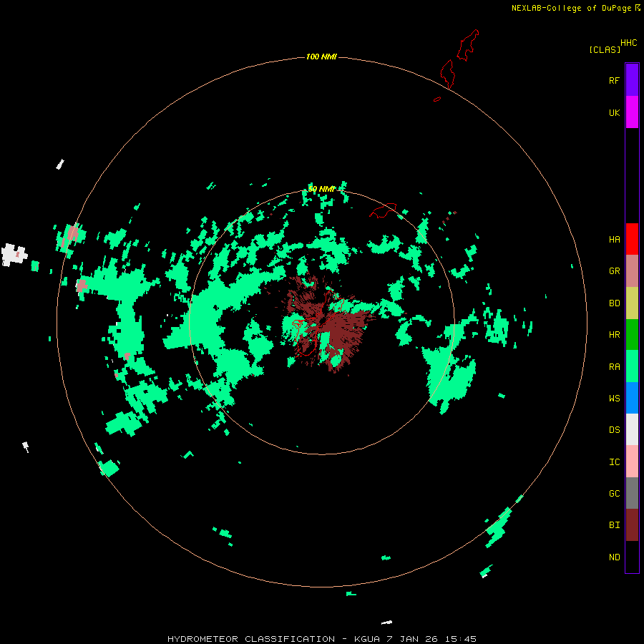Click the NEXLAB-College of DuPage credit text
644x644 pixels.
point(571,8)
